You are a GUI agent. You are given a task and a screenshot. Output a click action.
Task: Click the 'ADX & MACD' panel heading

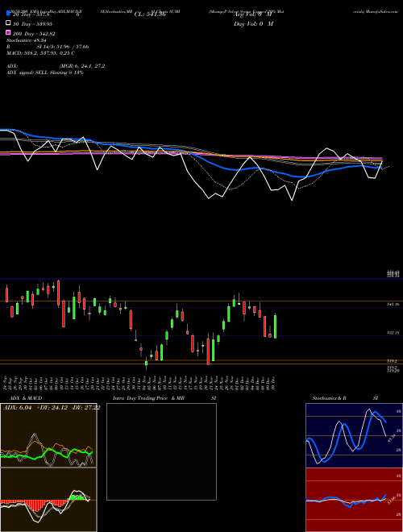click(x=26, y=398)
